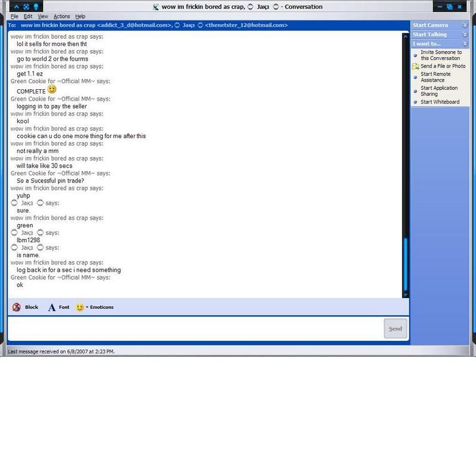Restore the conversation window size
Screen dimensions: 476x458
[450, 7]
